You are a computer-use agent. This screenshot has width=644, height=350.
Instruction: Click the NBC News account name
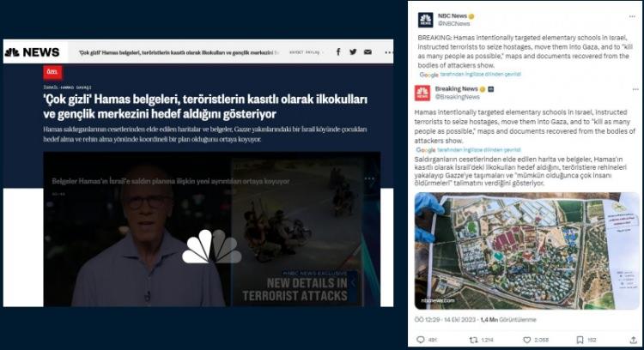click(x=453, y=16)
